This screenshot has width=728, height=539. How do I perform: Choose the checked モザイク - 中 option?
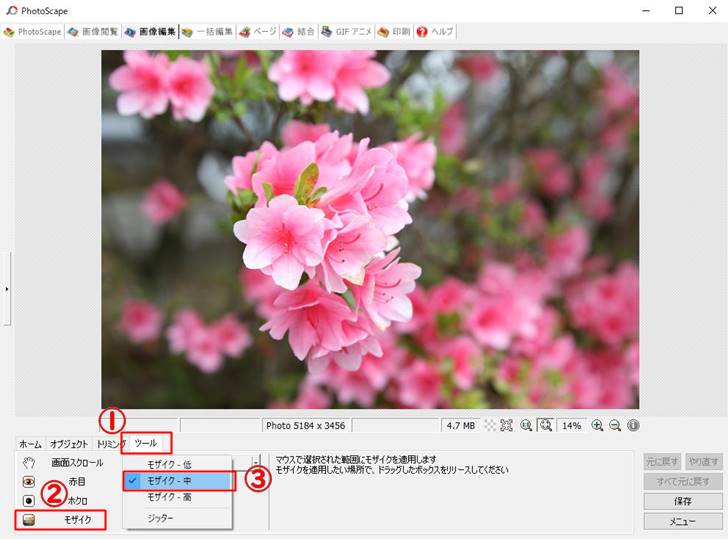(178, 481)
